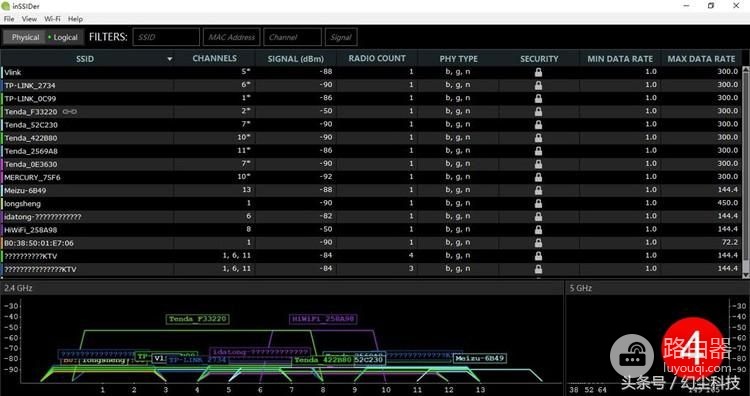The height and width of the screenshot is (396, 750).
Task: Open the SSID column sort dropdown arrow
Action: click(x=169, y=59)
